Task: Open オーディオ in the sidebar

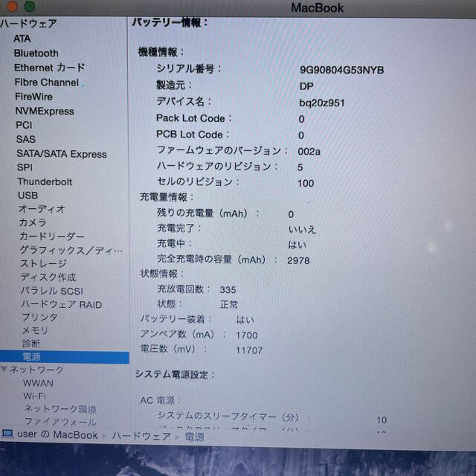Action: click(x=42, y=209)
